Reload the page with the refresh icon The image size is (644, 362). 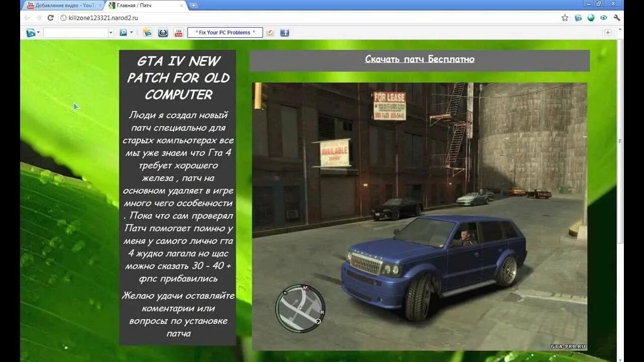50,18
